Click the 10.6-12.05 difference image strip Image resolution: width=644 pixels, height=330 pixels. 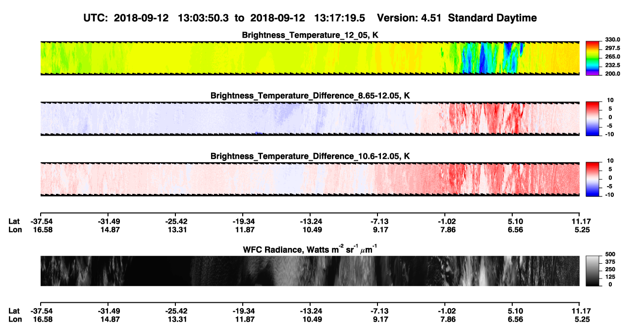(310, 179)
